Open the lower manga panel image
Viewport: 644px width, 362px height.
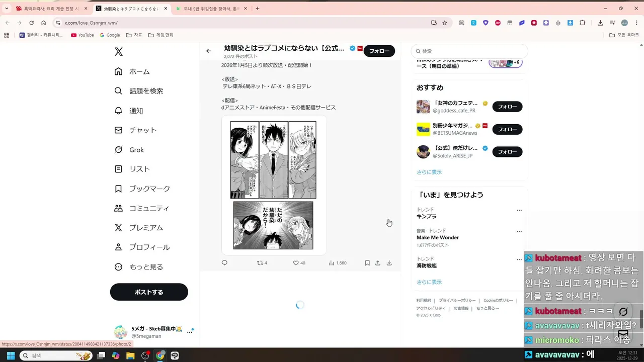click(x=273, y=225)
